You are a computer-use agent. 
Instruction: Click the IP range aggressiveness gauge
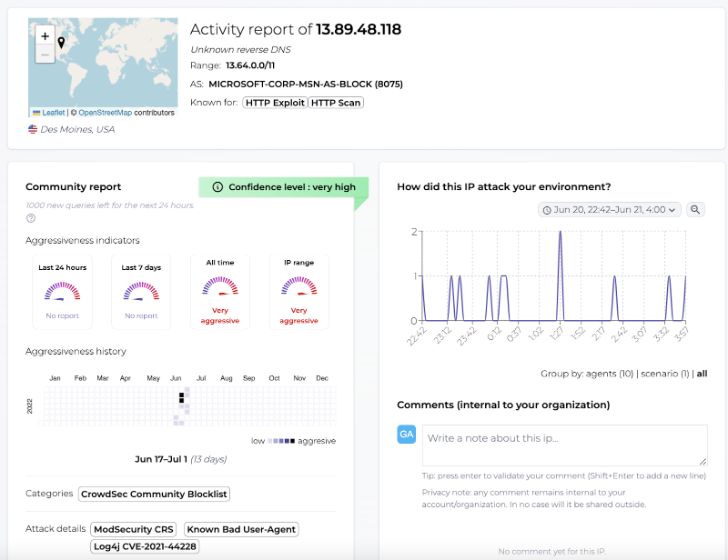pyautogui.click(x=298, y=290)
